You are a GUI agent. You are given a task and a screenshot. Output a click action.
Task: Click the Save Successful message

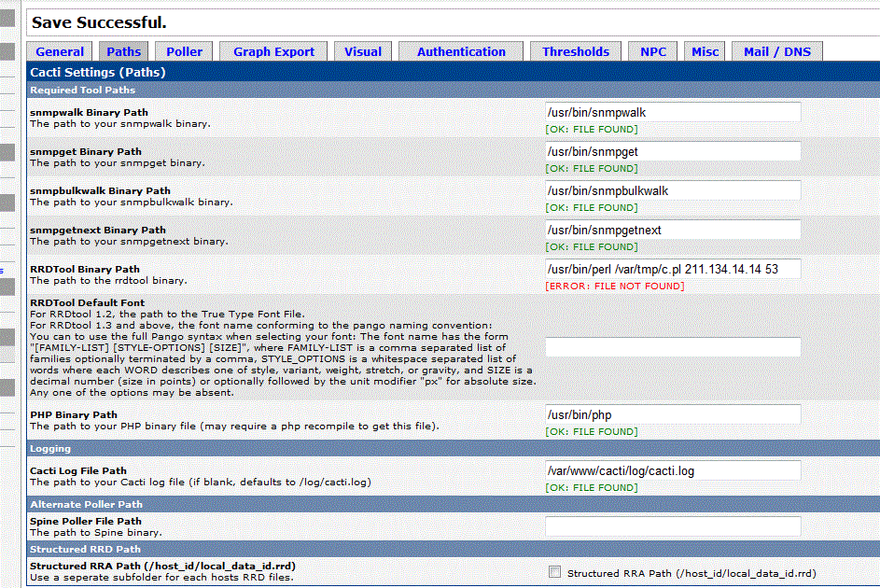99,22
